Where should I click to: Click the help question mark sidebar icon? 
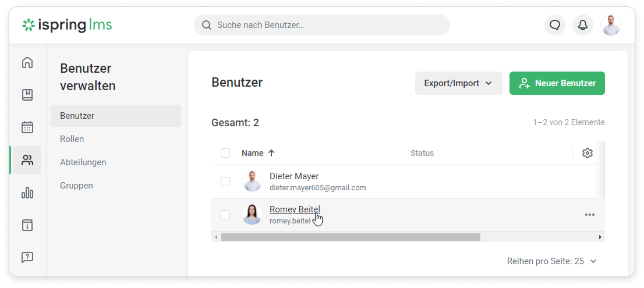coord(27,257)
